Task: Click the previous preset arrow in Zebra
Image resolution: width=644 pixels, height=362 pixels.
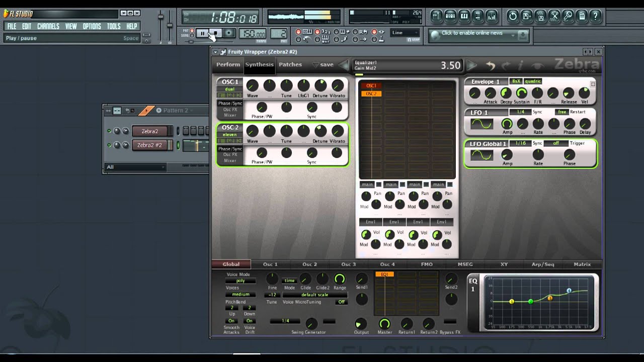Action: click(344, 65)
